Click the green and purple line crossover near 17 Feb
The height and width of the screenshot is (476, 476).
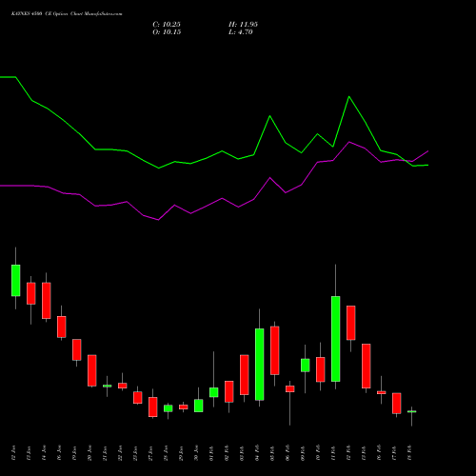tap(407, 161)
